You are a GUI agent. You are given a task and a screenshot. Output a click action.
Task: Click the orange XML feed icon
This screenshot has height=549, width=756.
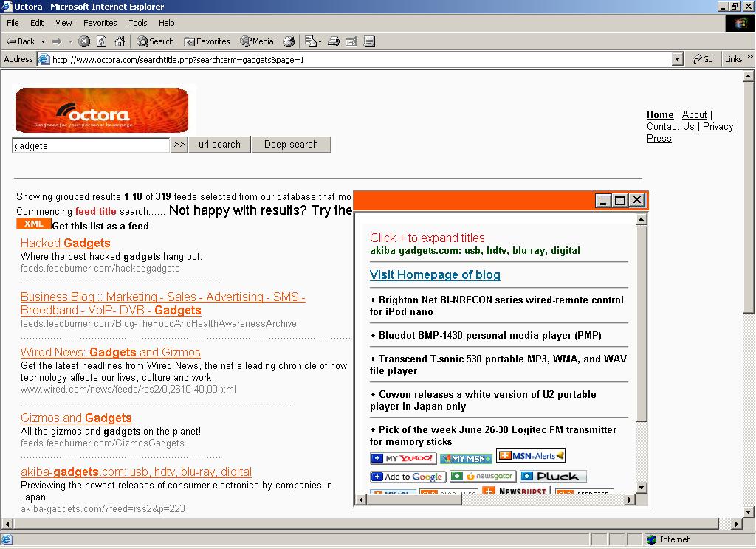33,224
